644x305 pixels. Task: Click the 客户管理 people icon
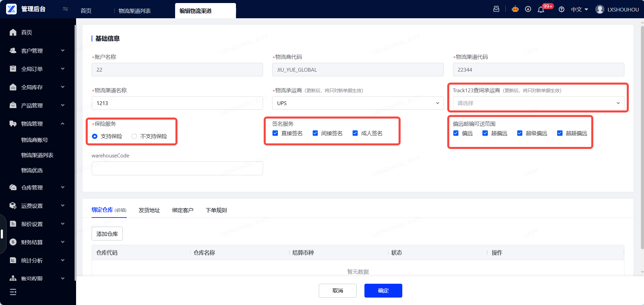(x=13, y=51)
